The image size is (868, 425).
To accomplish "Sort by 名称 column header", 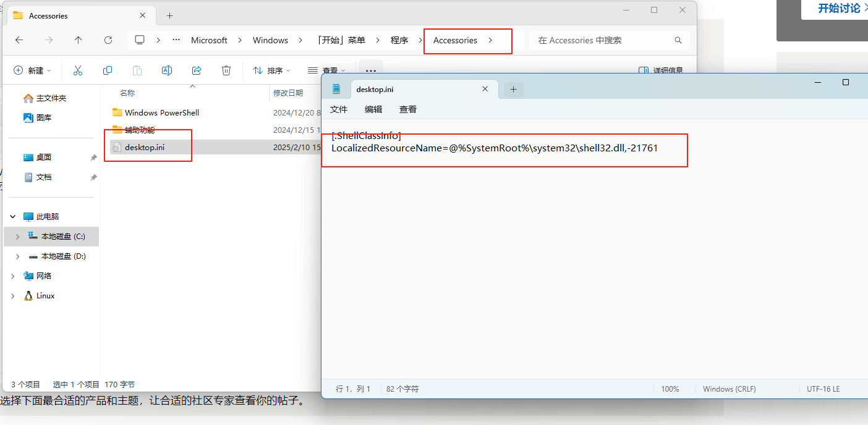I will point(127,93).
